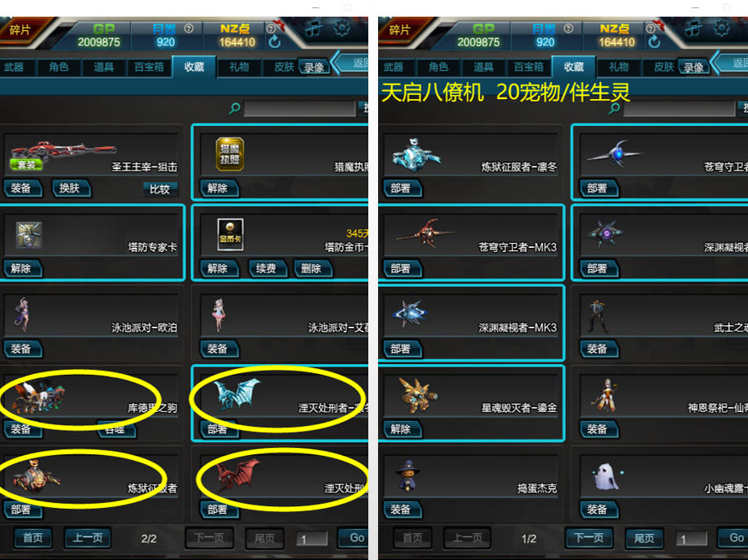748x560 pixels.
Task: Click 解除 button under 星魂毁灭者-鎏金
Action: pyautogui.click(x=402, y=429)
